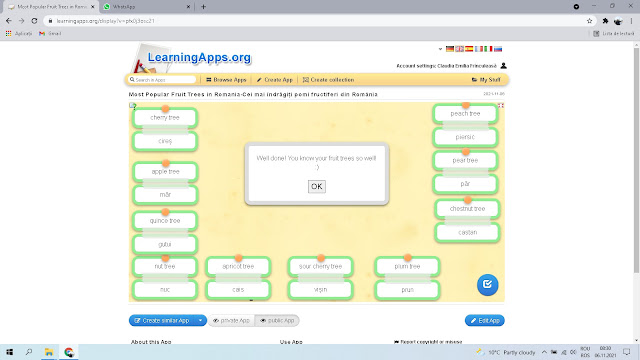Open the reading list button
Screen dimensions: 640x360
pos(614,33)
